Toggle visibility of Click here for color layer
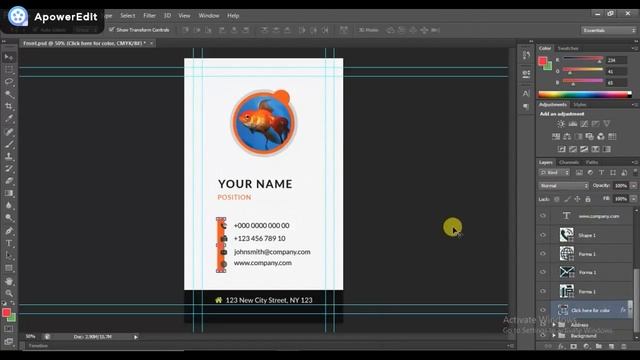Screen dimensions: 640x360 [x=543, y=310]
